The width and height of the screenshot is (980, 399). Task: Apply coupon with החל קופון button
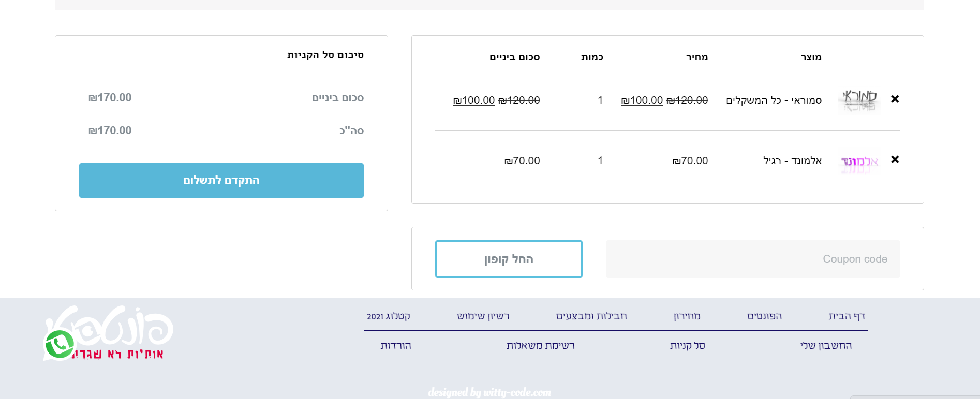click(x=509, y=259)
